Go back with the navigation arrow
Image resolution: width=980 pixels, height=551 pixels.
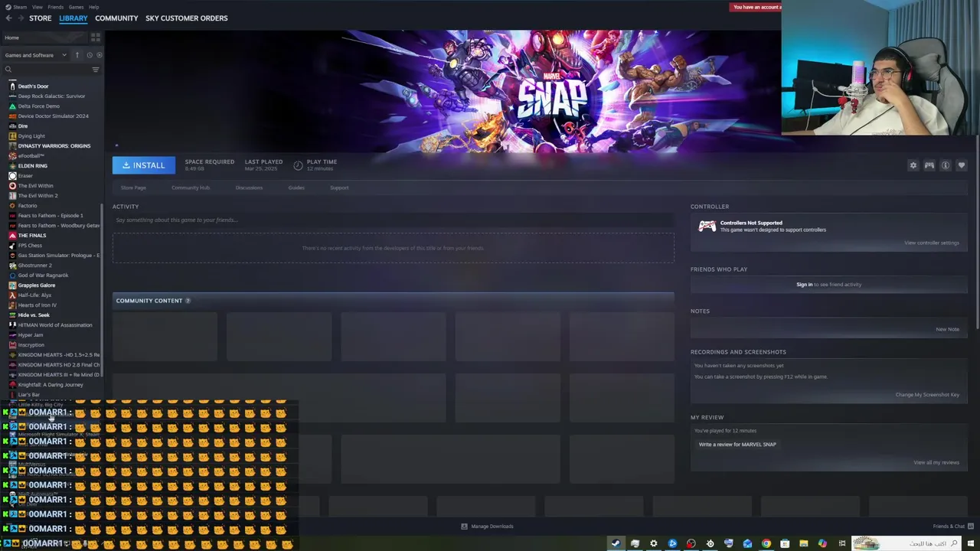tap(9, 18)
